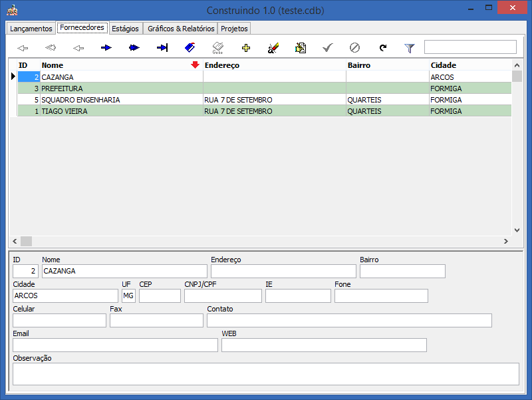Image resolution: width=532 pixels, height=400 pixels.
Task: Click the Observação text area
Action: (266, 374)
